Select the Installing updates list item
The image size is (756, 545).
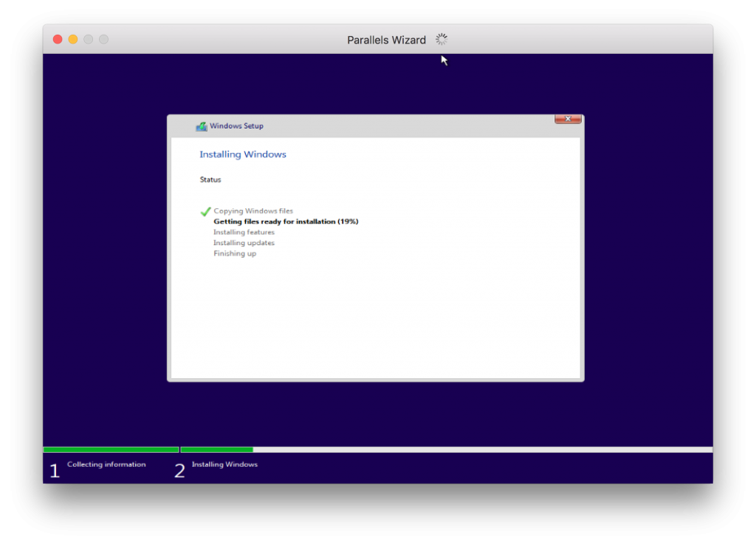point(243,242)
